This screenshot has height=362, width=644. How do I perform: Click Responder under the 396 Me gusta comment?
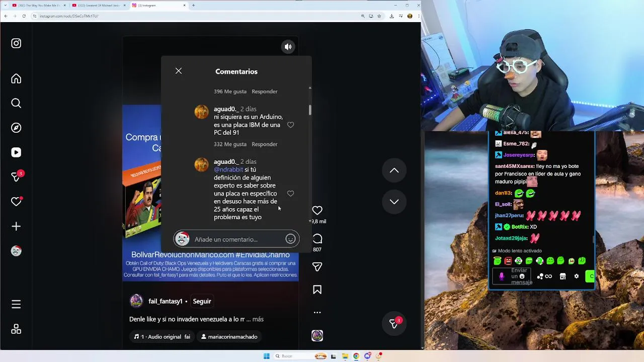pos(265,92)
